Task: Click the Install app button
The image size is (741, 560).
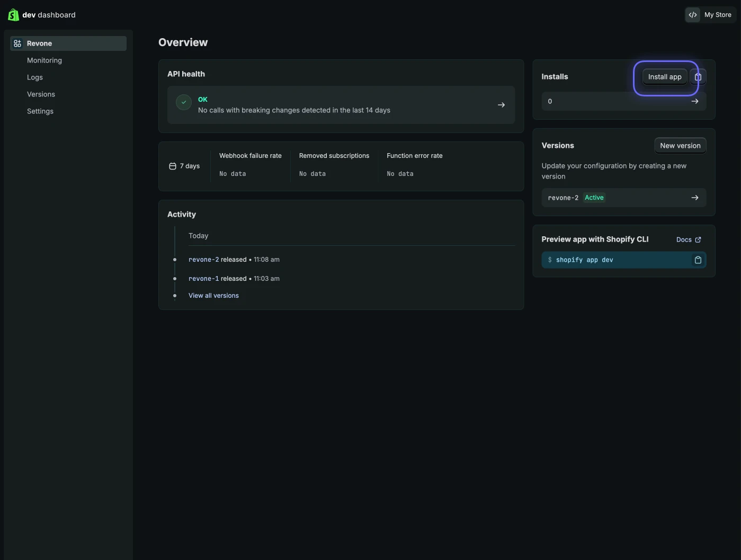Action: (x=665, y=77)
